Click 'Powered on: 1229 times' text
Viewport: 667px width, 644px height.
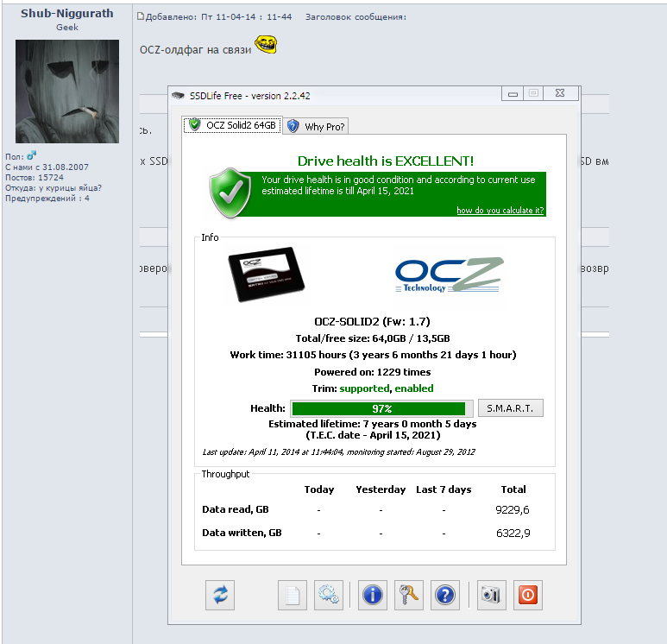click(372, 372)
